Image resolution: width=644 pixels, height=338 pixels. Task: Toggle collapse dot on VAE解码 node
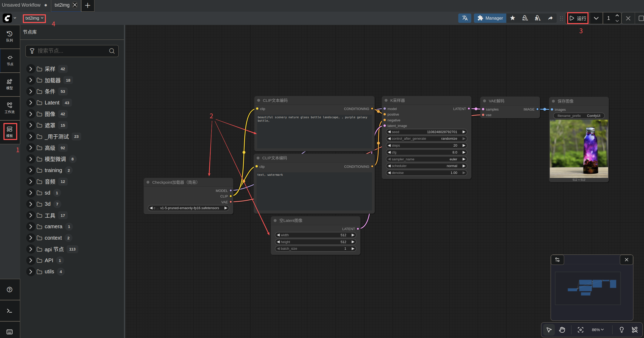[485, 101]
